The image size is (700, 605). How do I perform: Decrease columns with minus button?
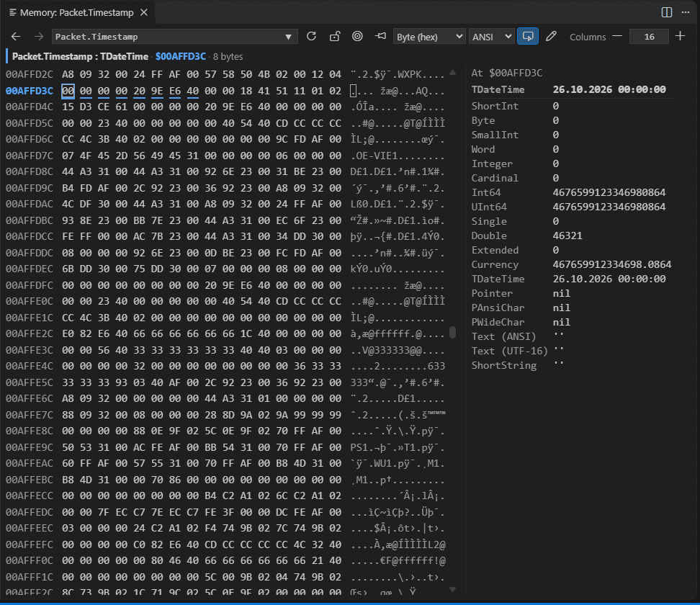point(617,37)
